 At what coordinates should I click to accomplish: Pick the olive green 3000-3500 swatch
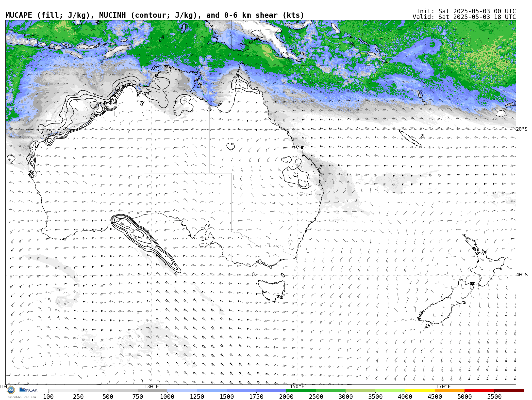pyautogui.click(x=360, y=390)
